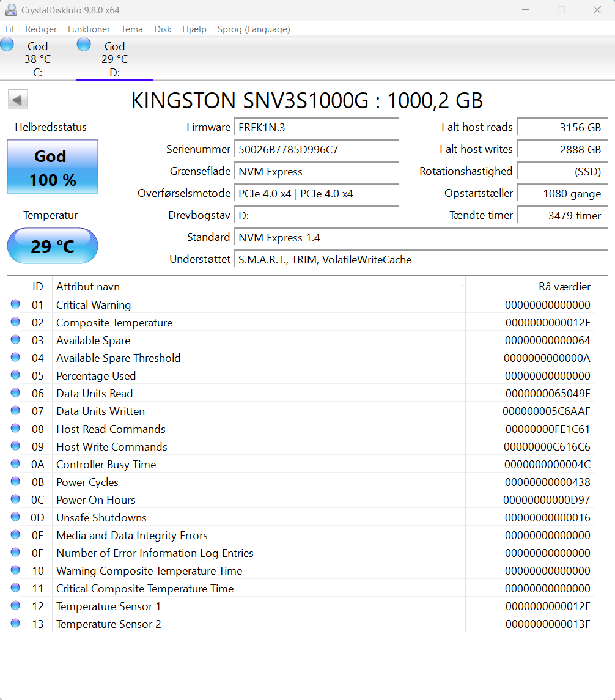
Task: Click the serial number field 50026B7785D996C7
Action: [316, 150]
